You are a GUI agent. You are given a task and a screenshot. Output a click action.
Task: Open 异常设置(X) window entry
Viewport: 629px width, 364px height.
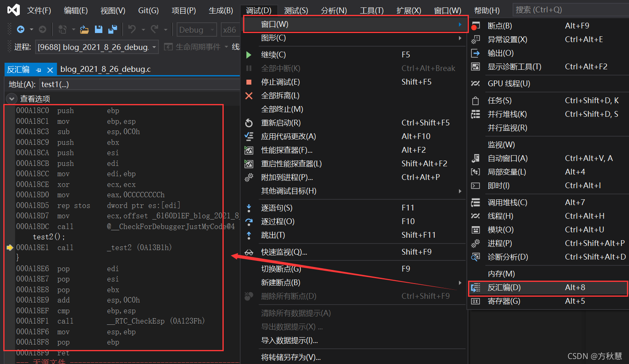pos(549,39)
